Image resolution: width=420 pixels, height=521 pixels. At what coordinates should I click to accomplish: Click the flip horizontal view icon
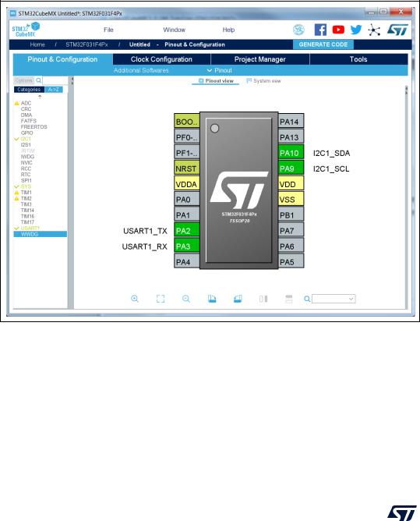coord(263,299)
